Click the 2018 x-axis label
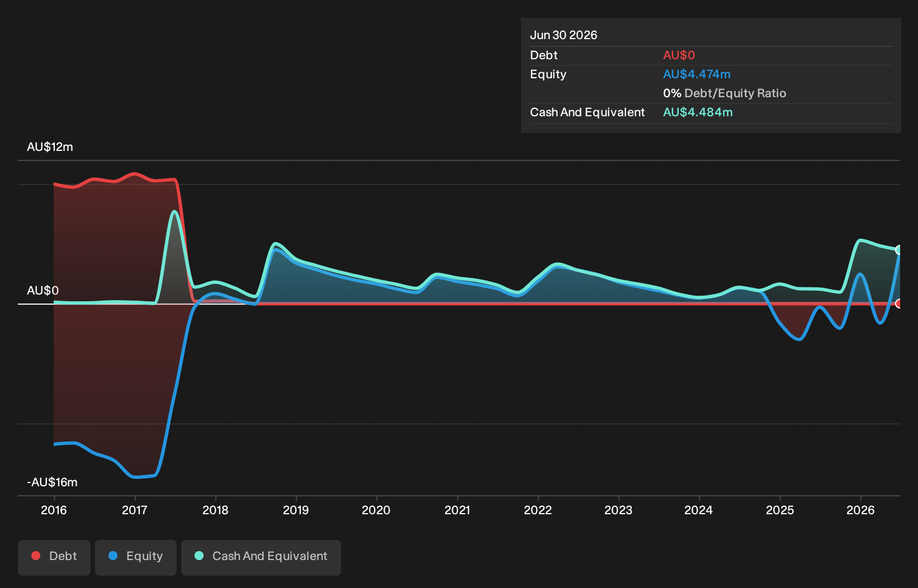 [215, 510]
